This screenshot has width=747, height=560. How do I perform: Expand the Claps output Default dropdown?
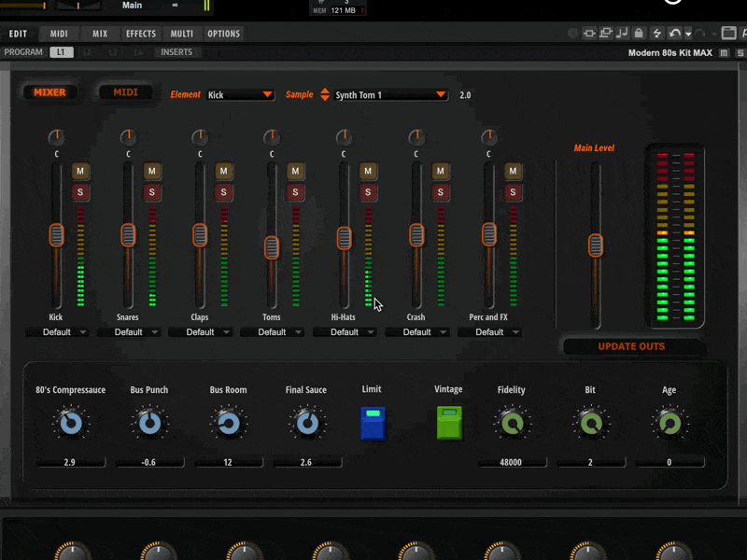tap(200, 332)
